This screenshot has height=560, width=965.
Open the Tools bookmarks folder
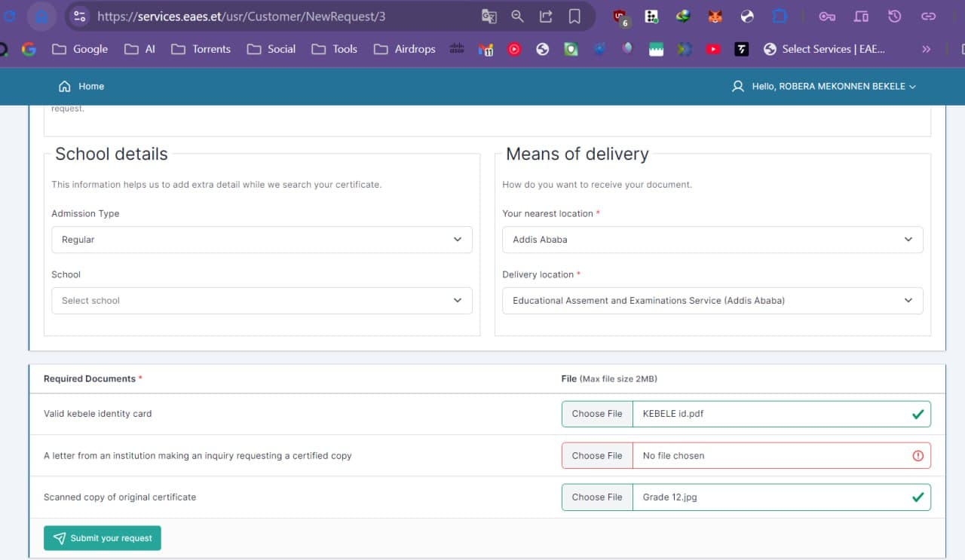pyautogui.click(x=334, y=49)
